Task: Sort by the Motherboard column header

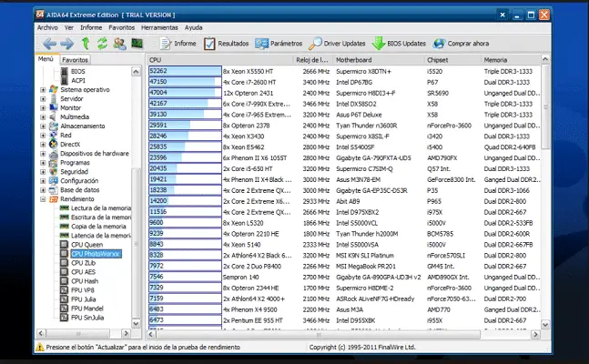Action: pyautogui.click(x=379, y=60)
